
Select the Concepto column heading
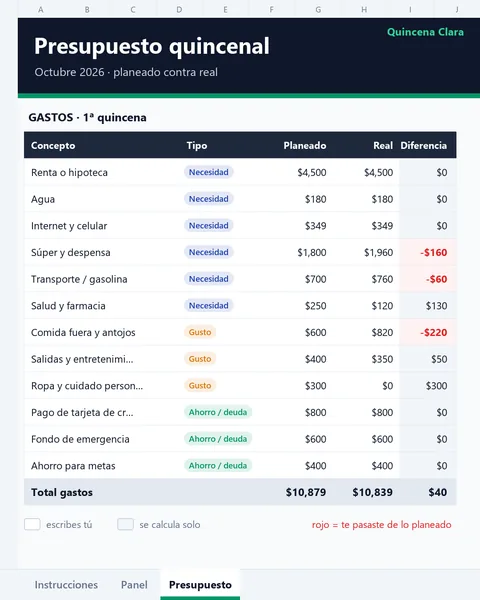coord(53,145)
